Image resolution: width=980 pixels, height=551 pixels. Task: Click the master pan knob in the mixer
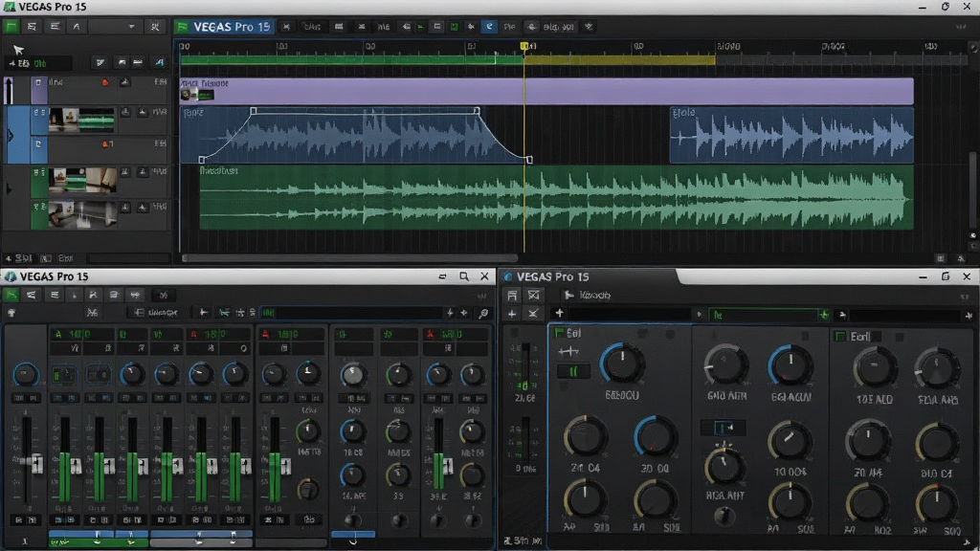pos(26,374)
